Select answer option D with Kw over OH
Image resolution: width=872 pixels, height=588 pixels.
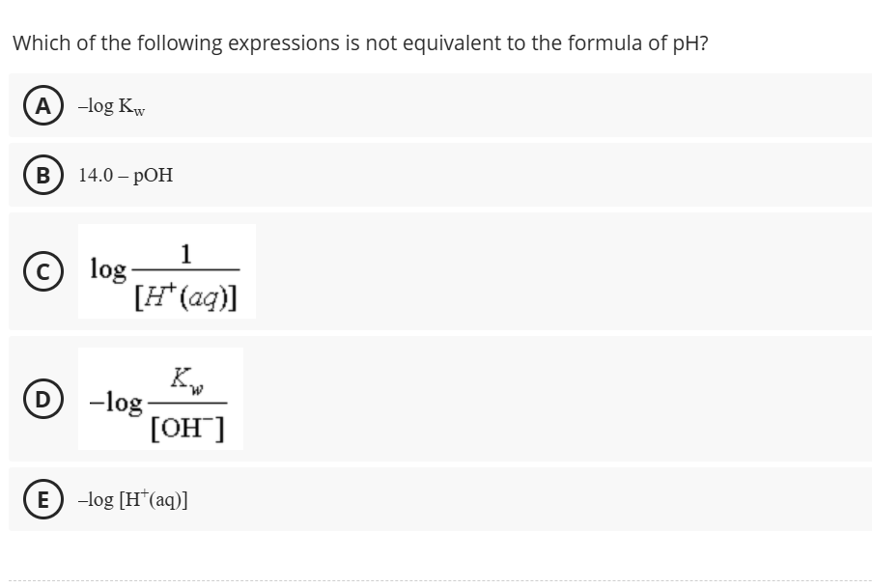point(159,399)
